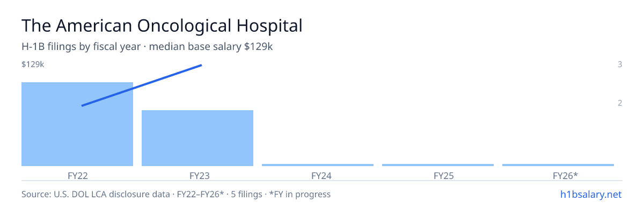Click the FY26* axis label
The height and width of the screenshot is (215, 644).
click(x=558, y=176)
